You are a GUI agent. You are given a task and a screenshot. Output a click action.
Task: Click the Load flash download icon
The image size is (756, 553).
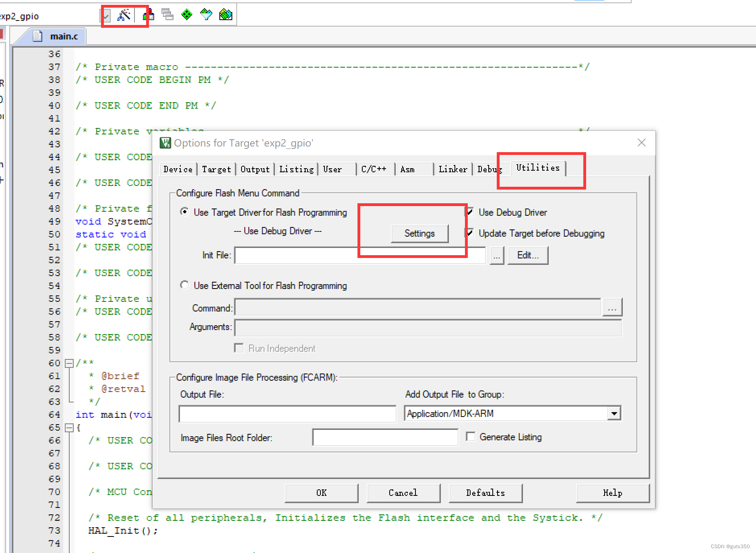pos(148,14)
